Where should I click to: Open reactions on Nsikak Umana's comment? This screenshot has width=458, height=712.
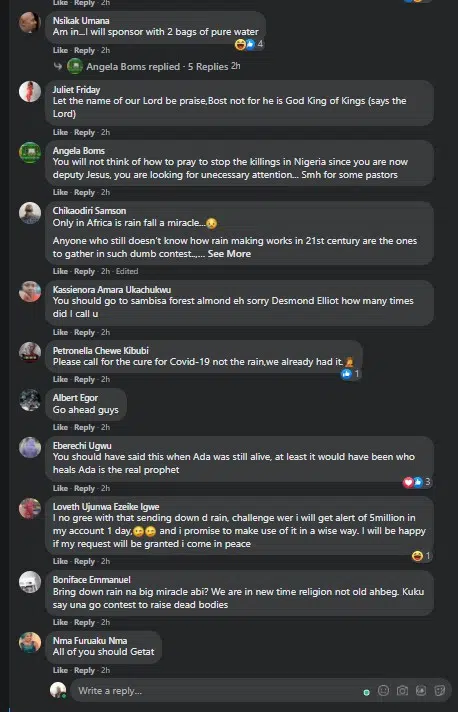(249, 44)
